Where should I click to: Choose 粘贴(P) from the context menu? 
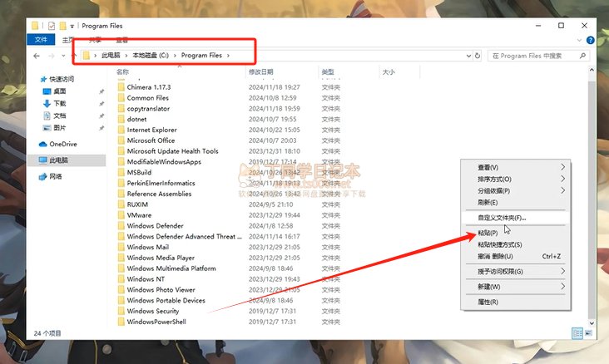coord(488,234)
